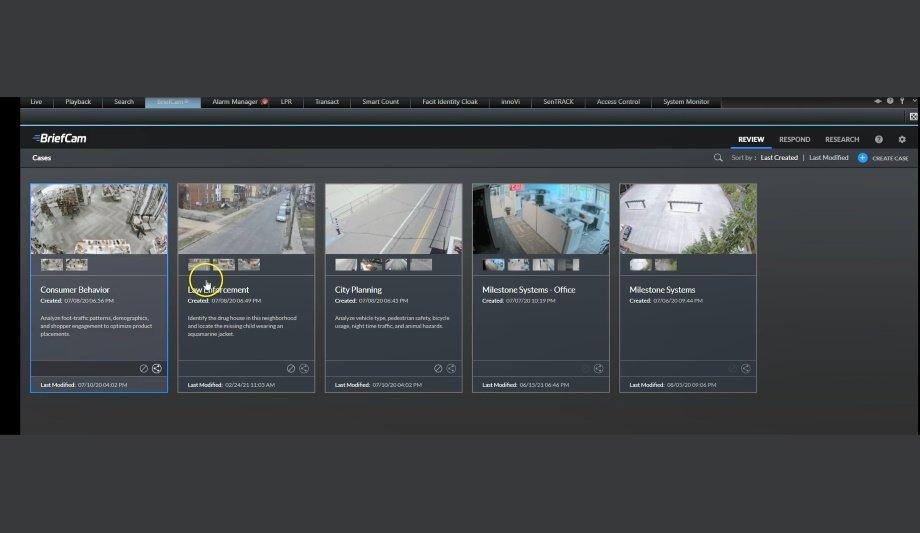Click the blue plus Create Case icon
The height and width of the screenshot is (533, 920).
coord(862,157)
